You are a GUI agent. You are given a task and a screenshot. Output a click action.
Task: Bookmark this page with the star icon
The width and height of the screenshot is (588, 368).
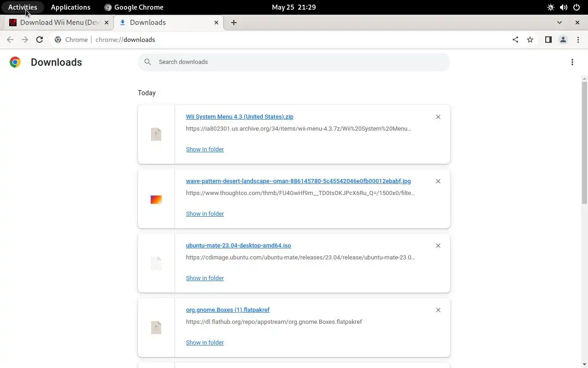tap(530, 40)
